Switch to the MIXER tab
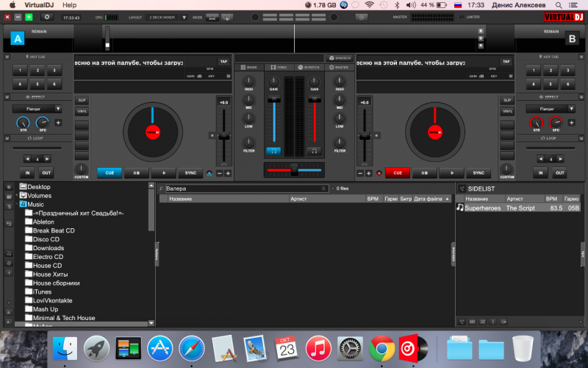The height and width of the screenshot is (368, 588). click(249, 67)
